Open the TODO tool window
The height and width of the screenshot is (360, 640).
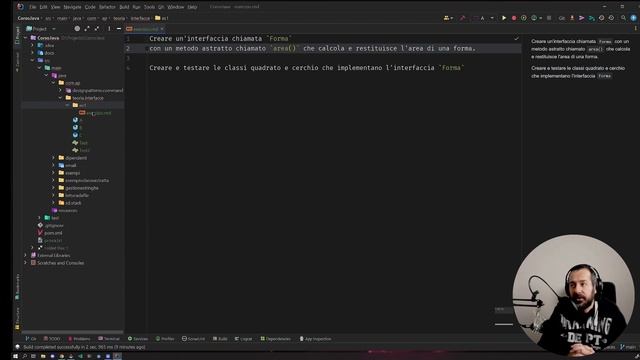click(52, 339)
